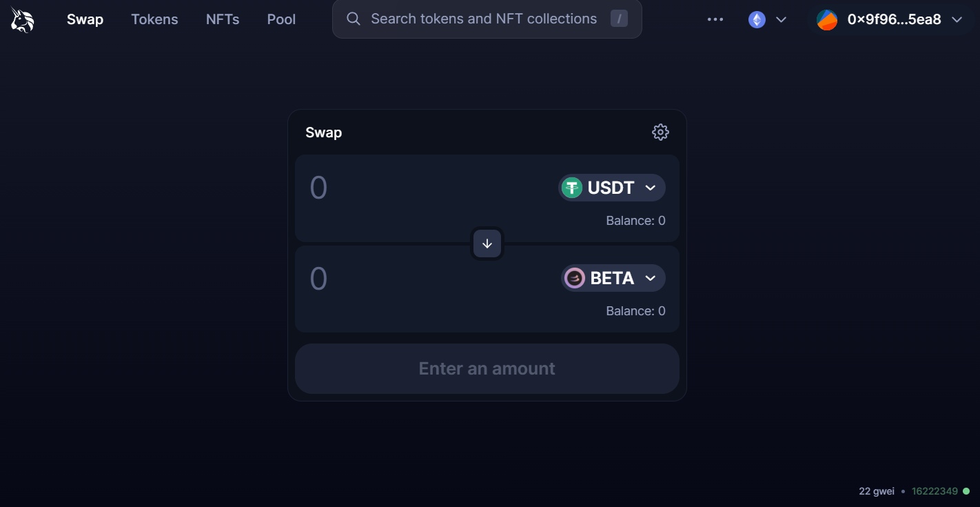980x507 pixels.
Task: Open the three-dots more menu
Action: point(715,19)
